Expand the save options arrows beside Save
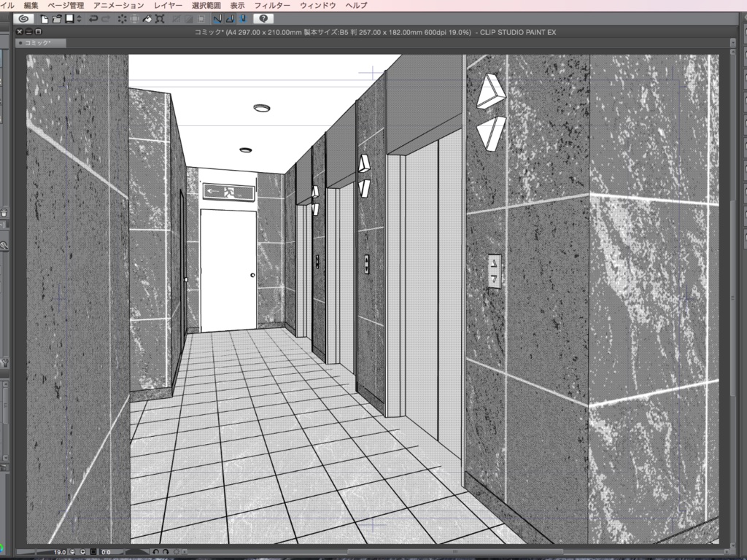The height and width of the screenshot is (560, 747). [x=79, y=18]
